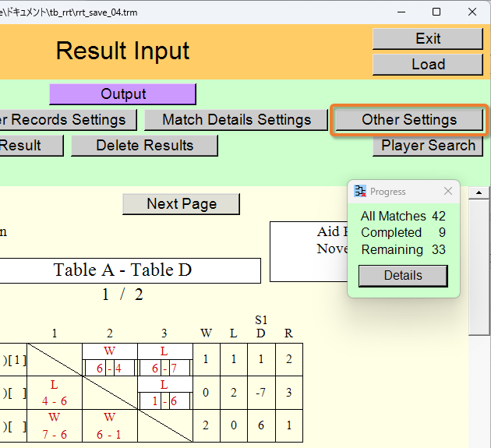Click the Remaining 33 text
The height and width of the screenshot is (448, 491).
click(x=403, y=249)
